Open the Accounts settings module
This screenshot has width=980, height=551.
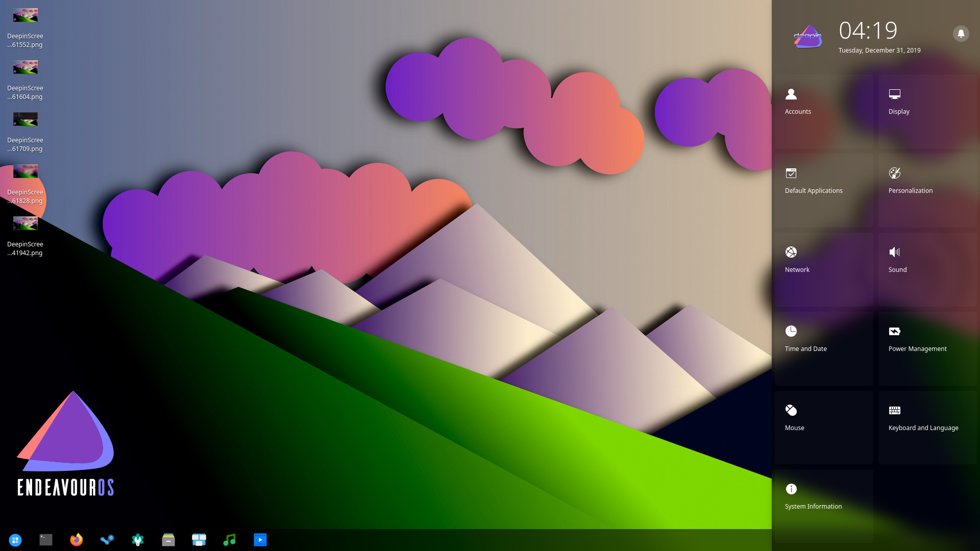pos(824,112)
